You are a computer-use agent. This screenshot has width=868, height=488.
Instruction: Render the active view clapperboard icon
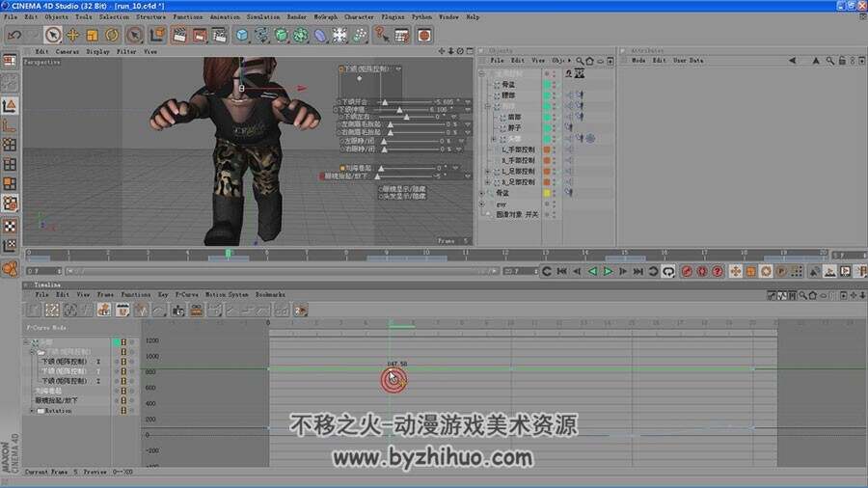(x=179, y=36)
